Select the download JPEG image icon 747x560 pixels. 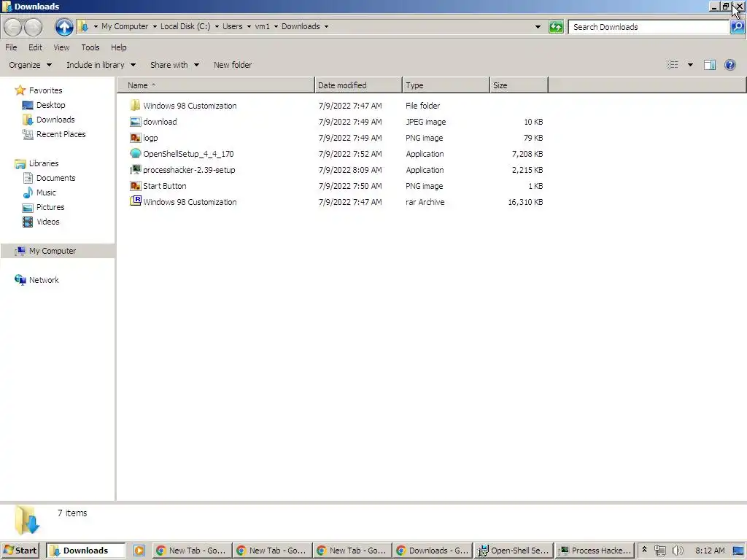pyautogui.click(x=135, y=122)
